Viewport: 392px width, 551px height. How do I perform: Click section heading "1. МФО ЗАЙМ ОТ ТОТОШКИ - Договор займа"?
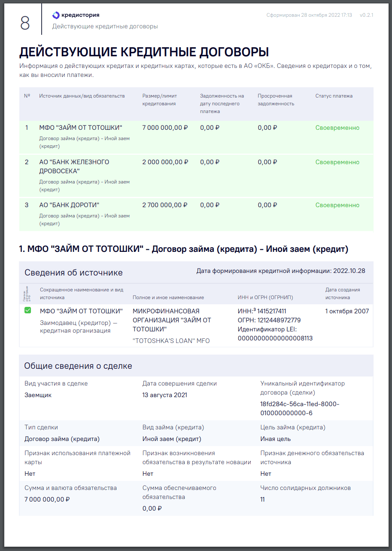tap(184, 249)
